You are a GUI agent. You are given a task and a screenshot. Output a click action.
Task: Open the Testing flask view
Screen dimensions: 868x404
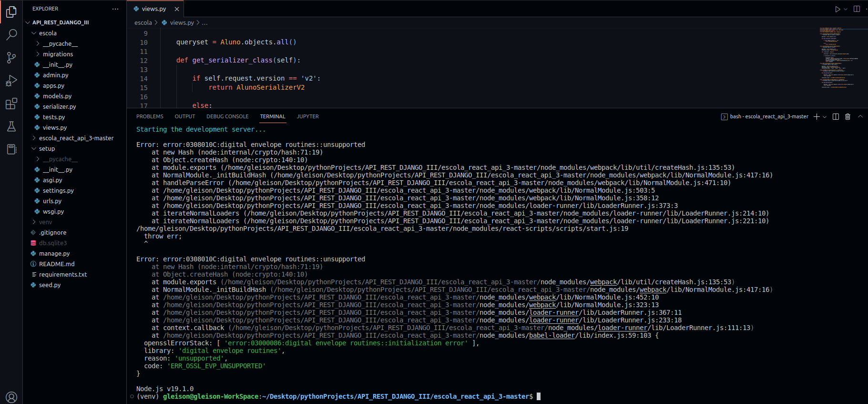tap(11, 126)
